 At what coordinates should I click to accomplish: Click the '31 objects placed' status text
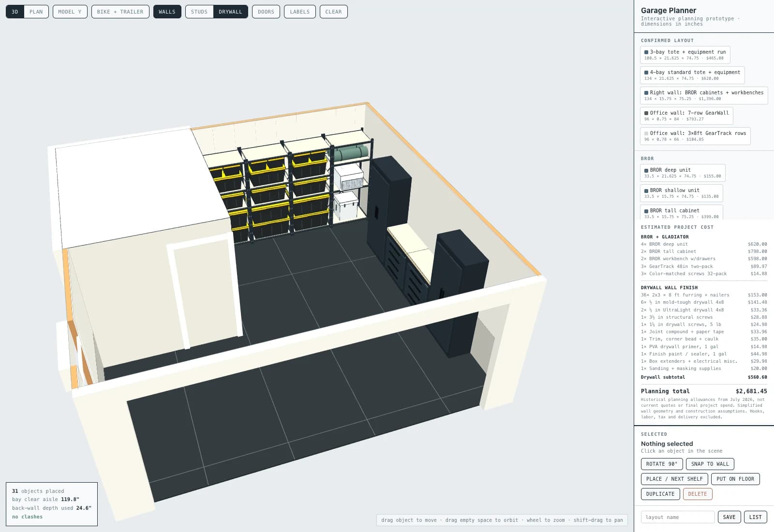[38, 491]
